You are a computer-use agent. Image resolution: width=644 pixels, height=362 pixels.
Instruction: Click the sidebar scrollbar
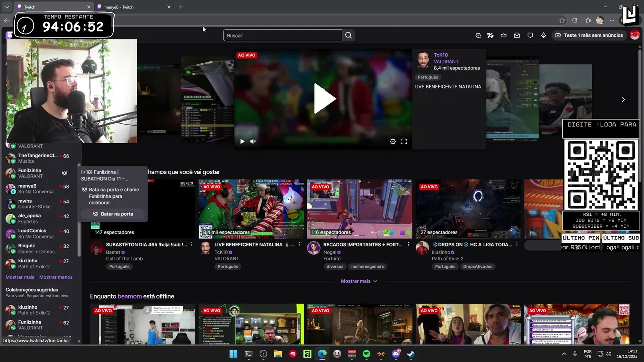[x=79, y=210]
